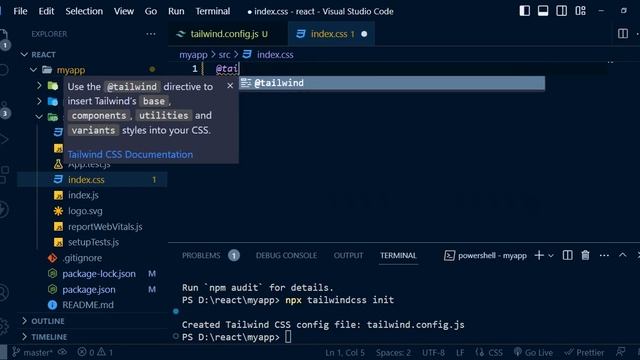Expand the second collapsed subfolder of myapp
Viewport: 640px width, 360px height.
pos(39,101)
